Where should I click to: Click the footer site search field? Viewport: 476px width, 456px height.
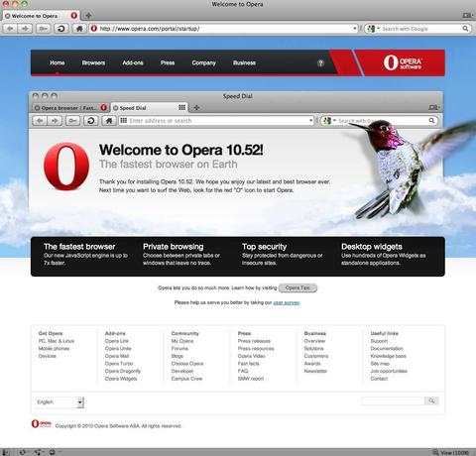click(x=393, y=400)
